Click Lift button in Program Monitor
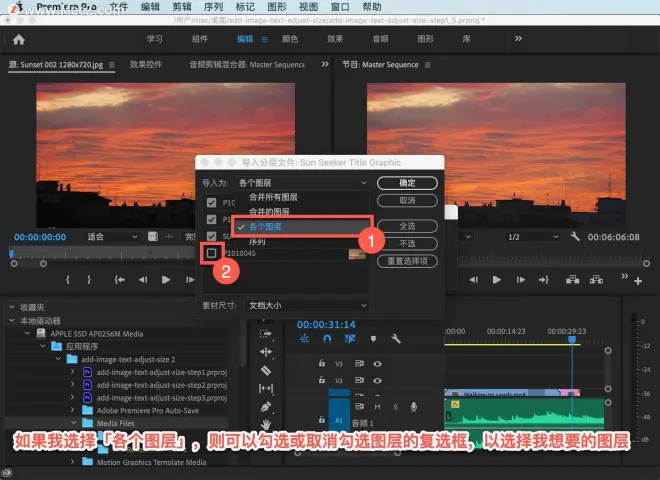The image size is (660, 480). 572,280
